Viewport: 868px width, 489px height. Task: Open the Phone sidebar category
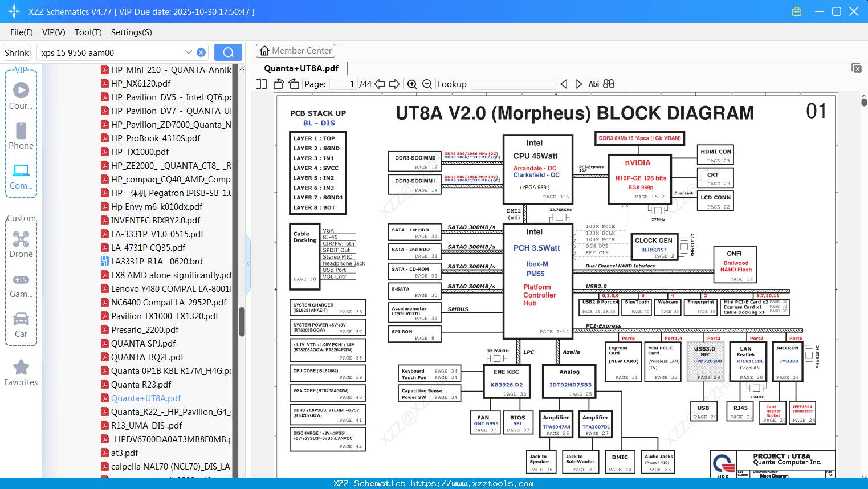pos(21,136)
